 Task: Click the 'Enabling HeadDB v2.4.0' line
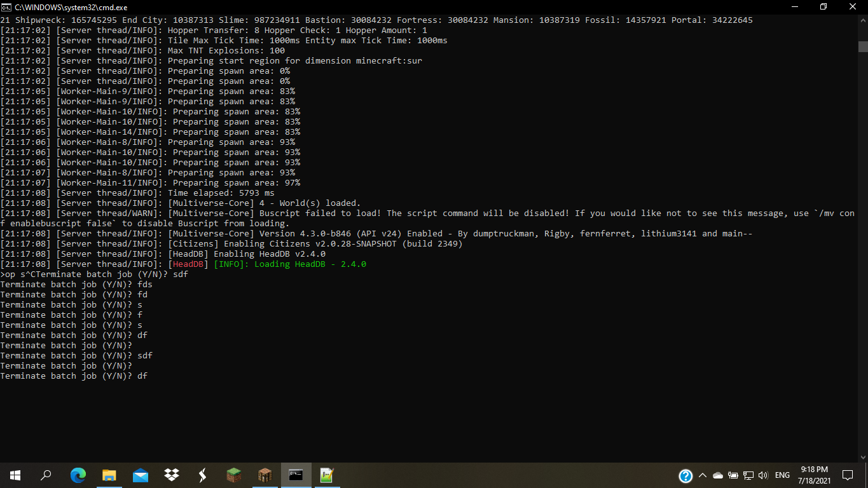[163, 254]
